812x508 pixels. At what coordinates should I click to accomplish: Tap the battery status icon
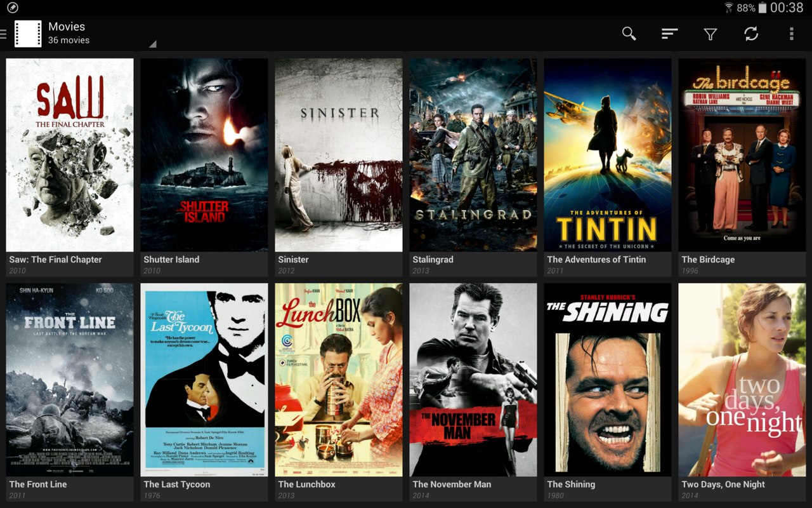point(762,8)
